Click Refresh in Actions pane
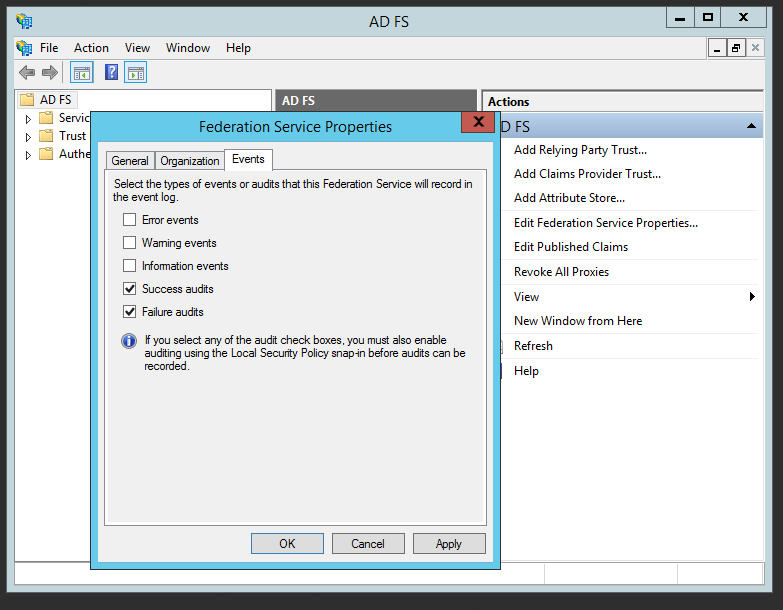 (533, 345)
